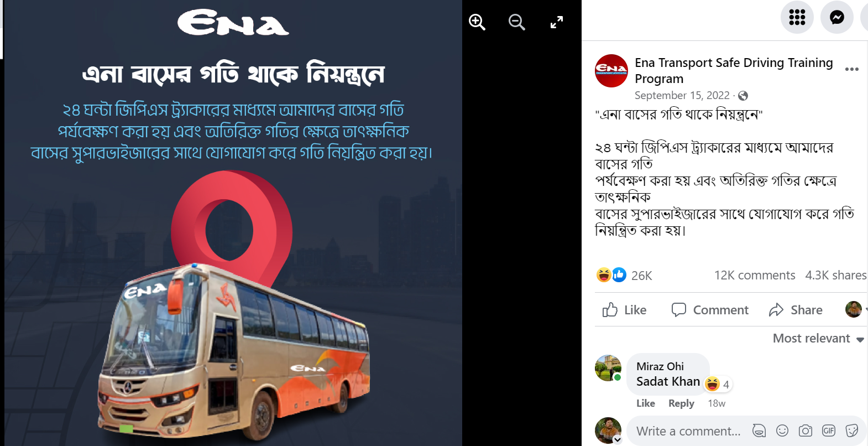Open Messenger chats
Image resolution: width=868 pixels, height=446 pixels.
pyautogui.click(x=836, y=17)
